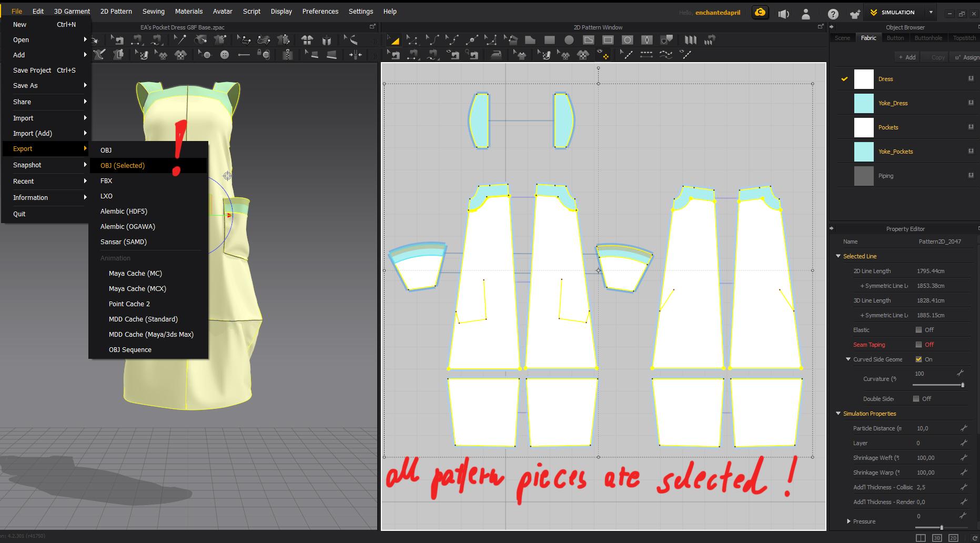Screen dimensions: 980x543
Task: Open the user profile icon
Action: [806, 14]
